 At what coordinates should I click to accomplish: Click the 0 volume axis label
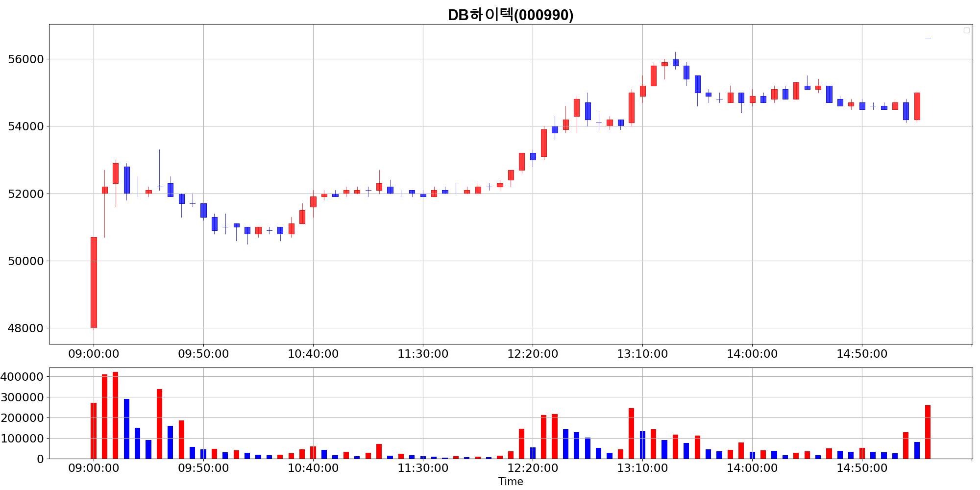(40, 459)
